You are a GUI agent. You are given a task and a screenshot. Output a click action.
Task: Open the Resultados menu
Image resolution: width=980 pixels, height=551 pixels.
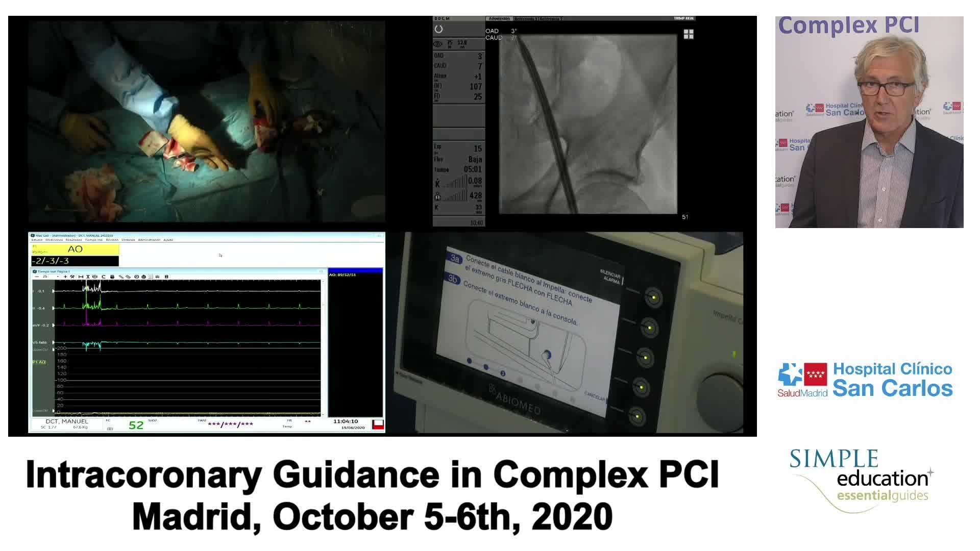click(x=73, y=240)
